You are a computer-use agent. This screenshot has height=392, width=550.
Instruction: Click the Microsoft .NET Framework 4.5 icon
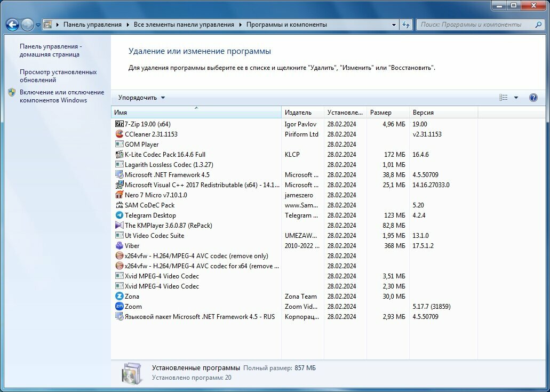pos(119,174)
